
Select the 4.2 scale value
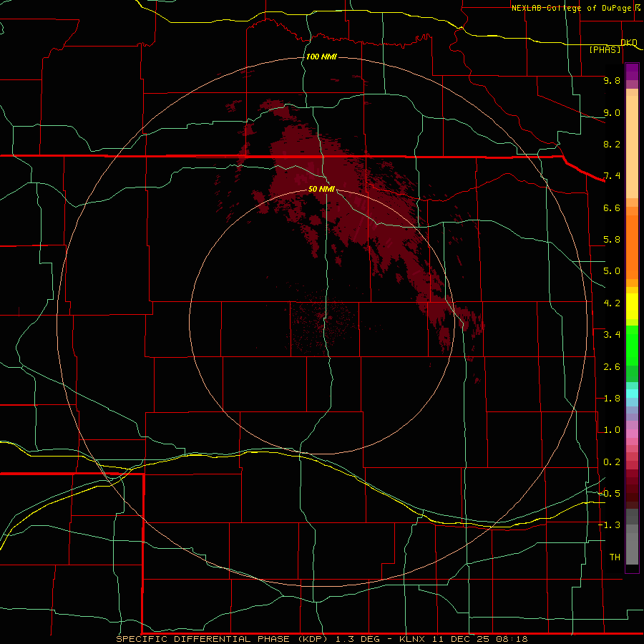(612, 303)
